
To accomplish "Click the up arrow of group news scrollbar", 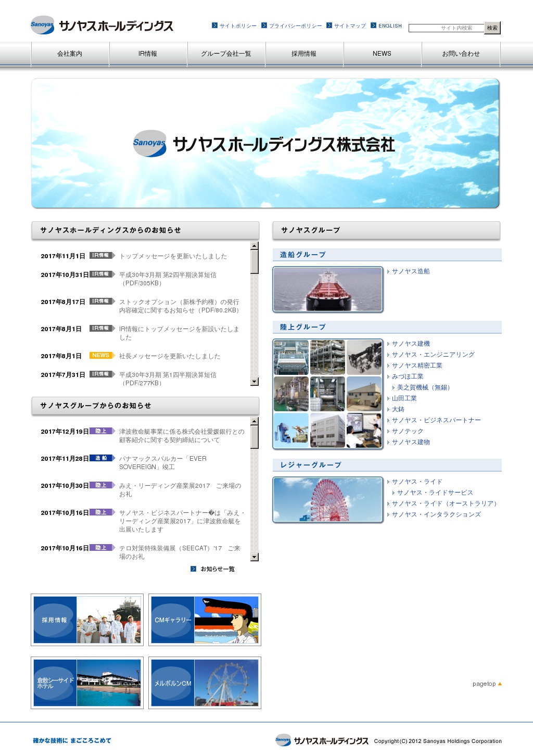I will pyautogui.click(x=255, y=421).
